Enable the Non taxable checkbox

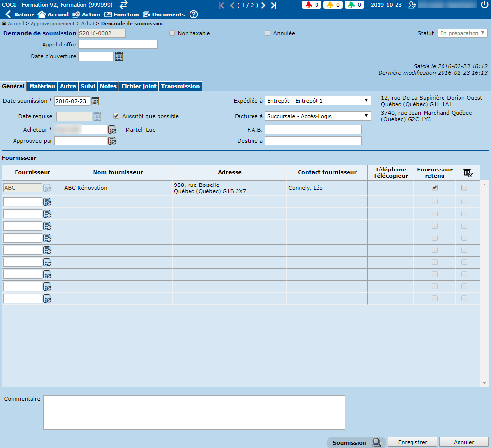[x=172, y=33]
